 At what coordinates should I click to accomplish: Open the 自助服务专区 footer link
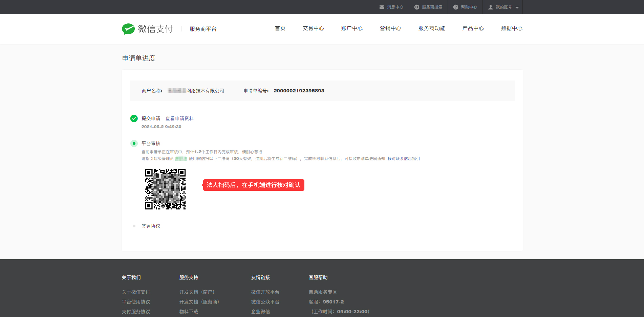pos(323,292)
